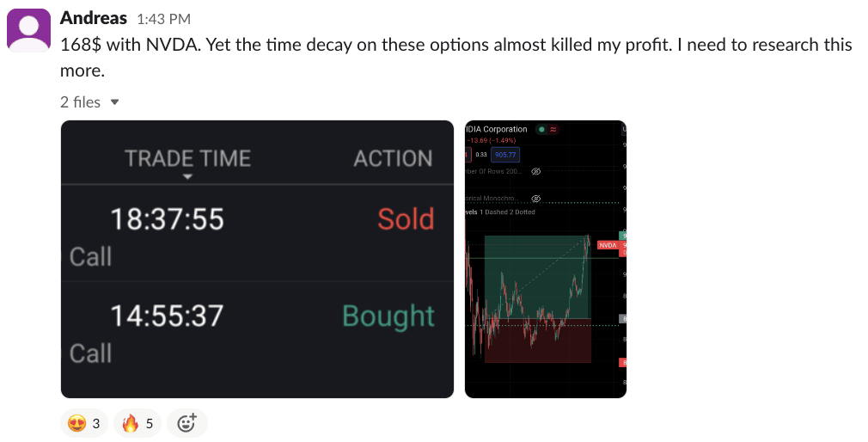Image resolution: width=868 pixels, height=442 pixels.
Task: Toggle the heart-eyes emoji reaction
Action: pos(84,423)
